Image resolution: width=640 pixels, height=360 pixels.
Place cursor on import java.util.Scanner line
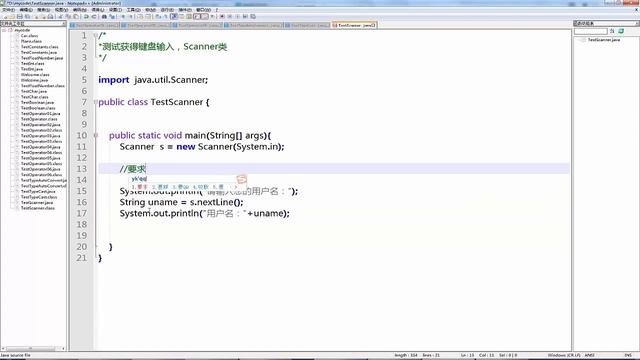pos(153,80)
